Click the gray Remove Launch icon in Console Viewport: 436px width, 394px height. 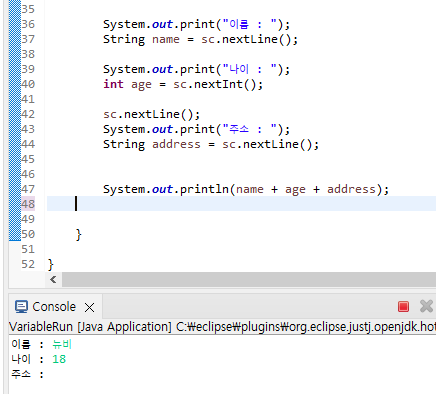pyautogui.click(x=426, y=306)
